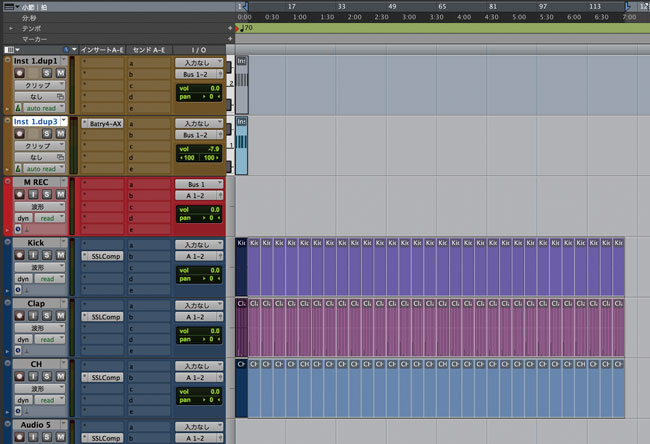Open the I / O column header
The width and height of the screenshot is (650, 444).
[199, 50]
